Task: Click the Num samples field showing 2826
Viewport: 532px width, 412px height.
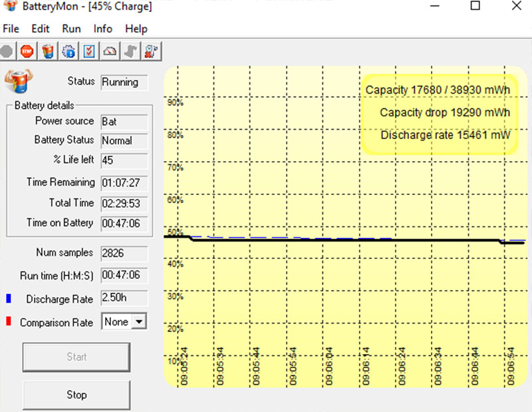Action: tap(124, 254)
